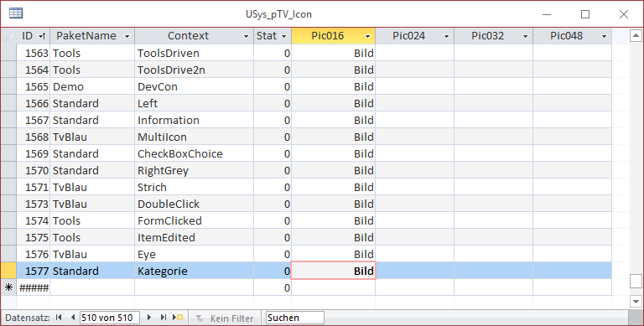Close the USys_pTV_Icon window
Viewport: 644px width, 326px height.
624,14
